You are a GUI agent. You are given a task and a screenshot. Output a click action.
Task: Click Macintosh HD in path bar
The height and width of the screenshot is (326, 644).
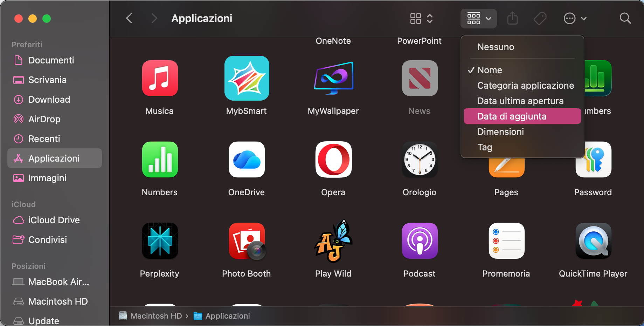[151, 316]
